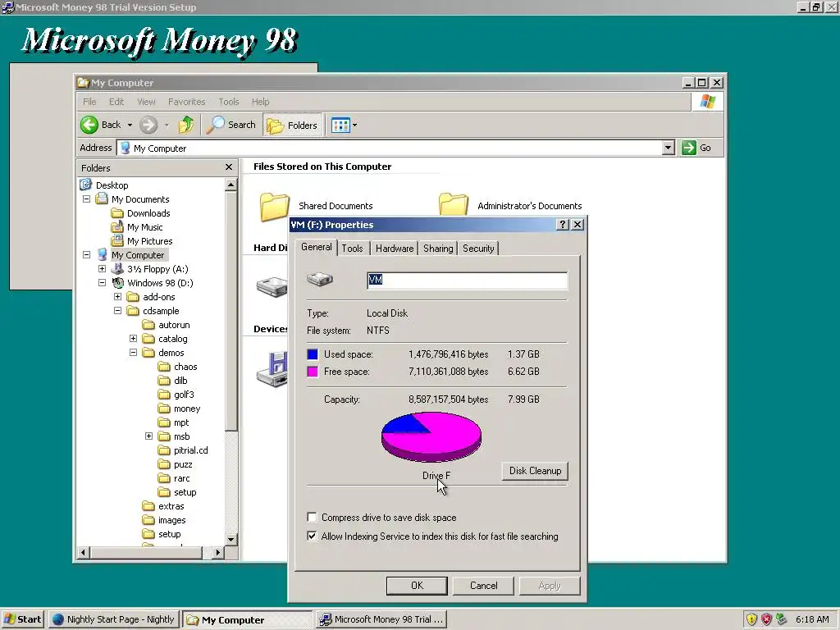Switch to the Security tab

[x=478, y=249]
